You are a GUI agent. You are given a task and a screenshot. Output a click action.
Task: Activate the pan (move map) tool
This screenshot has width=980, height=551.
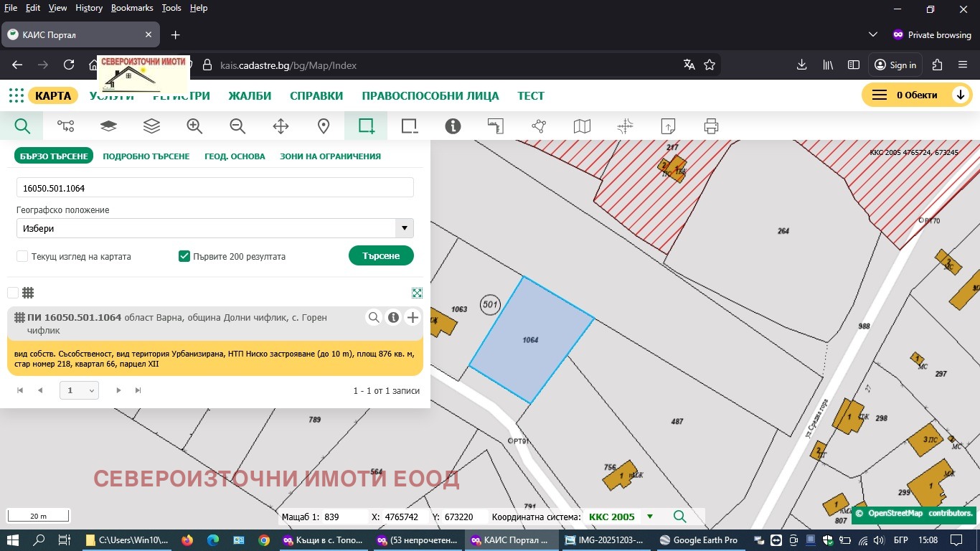[280, 126]
